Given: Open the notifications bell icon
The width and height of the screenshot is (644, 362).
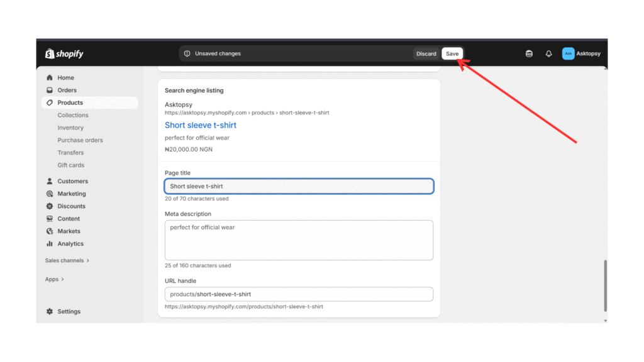Looking at the screenshot, I should (548, 54).
